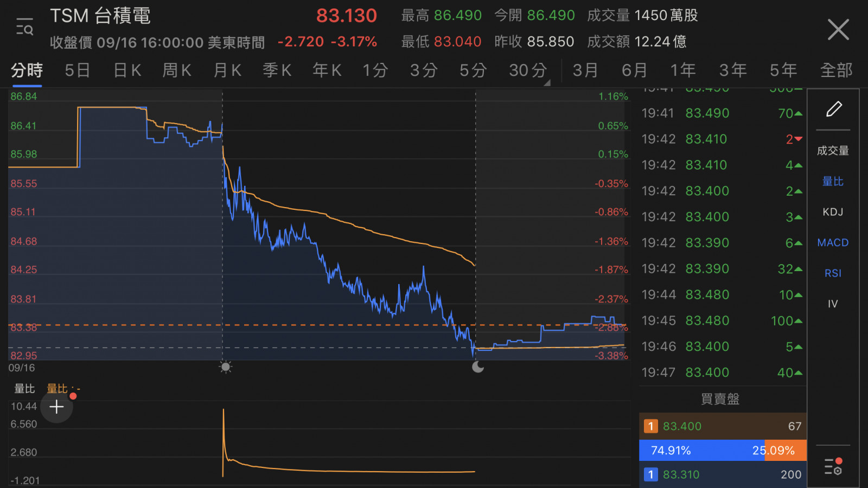Click the 09/16 date label under chart
Screen dimensions: 868x488
pyautogui.click(x=22, y=368)
